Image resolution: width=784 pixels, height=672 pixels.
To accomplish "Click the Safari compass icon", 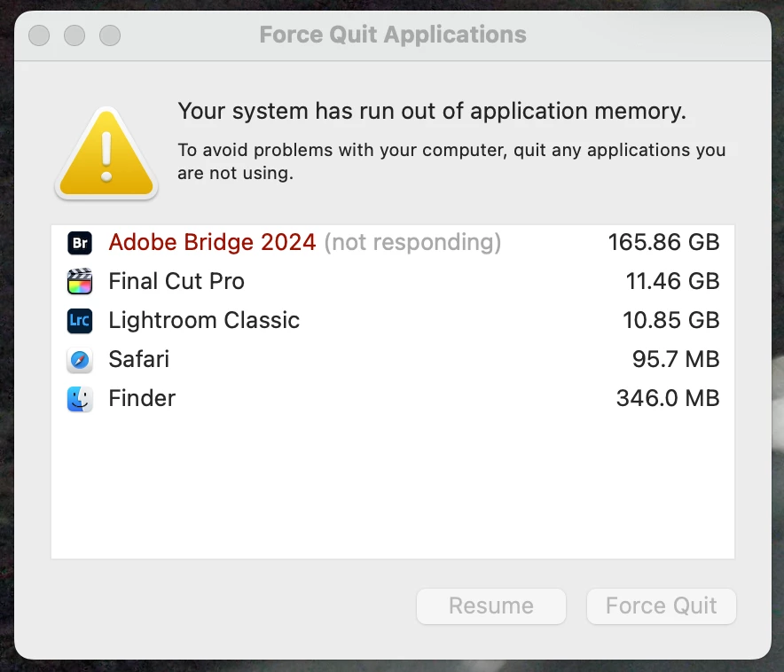I will [x=80, y=360].
